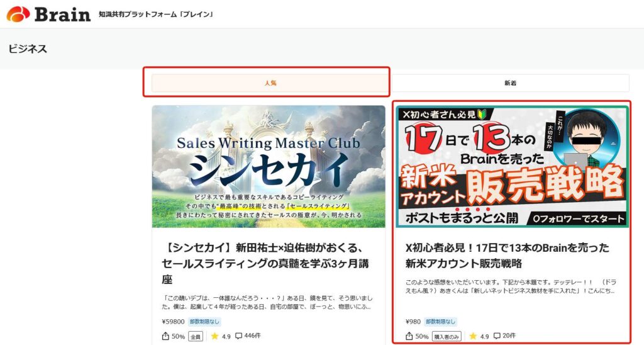Click star rating icon on the ¥980 card
644x345 pixels.
[x=473, y=336]
